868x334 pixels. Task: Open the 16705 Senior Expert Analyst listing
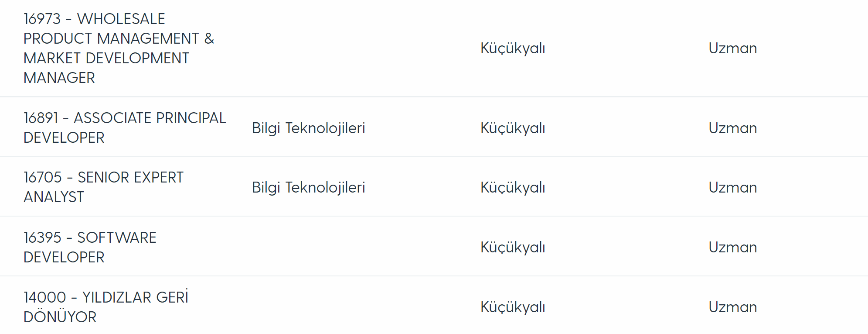point(103,187)
